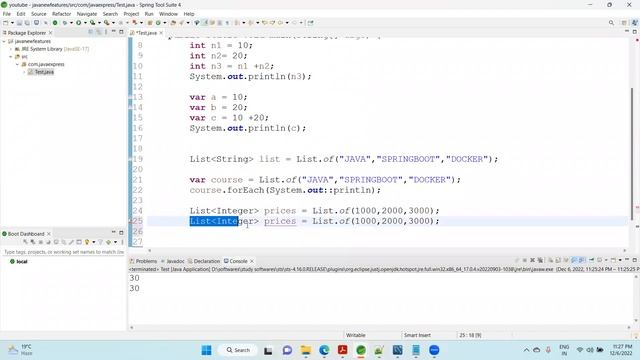Maximize the Console panel
This screenshot has height=360, width=640.
click(635, 260)
